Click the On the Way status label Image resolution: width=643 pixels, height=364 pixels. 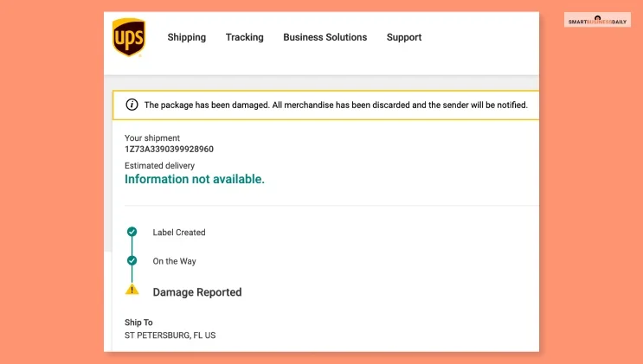click(174, 261)
